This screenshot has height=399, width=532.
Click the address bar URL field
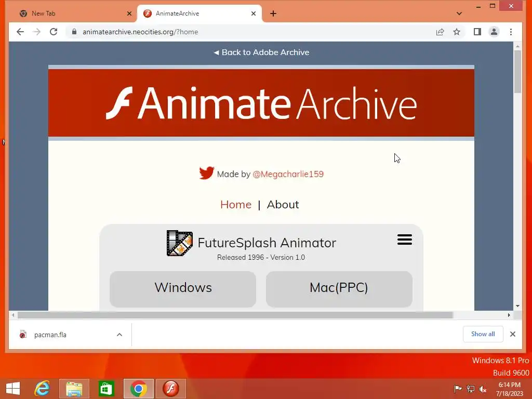pyautogui.click(x=251, y=32)
